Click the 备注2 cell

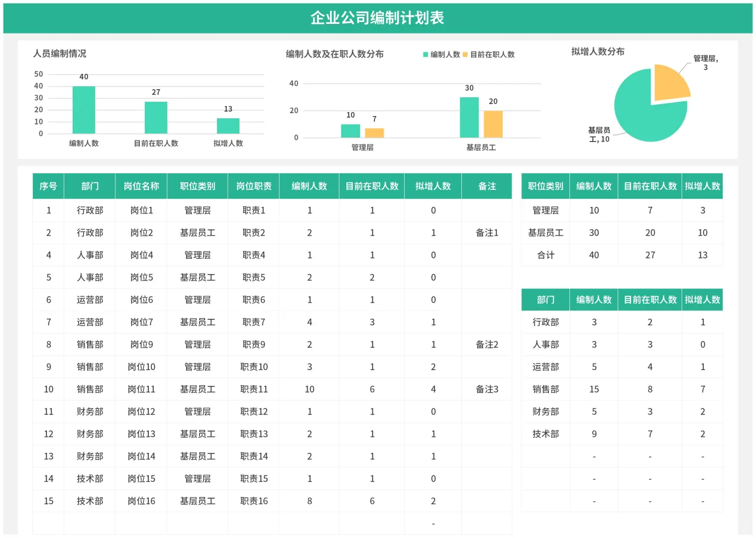coord(487,344)
